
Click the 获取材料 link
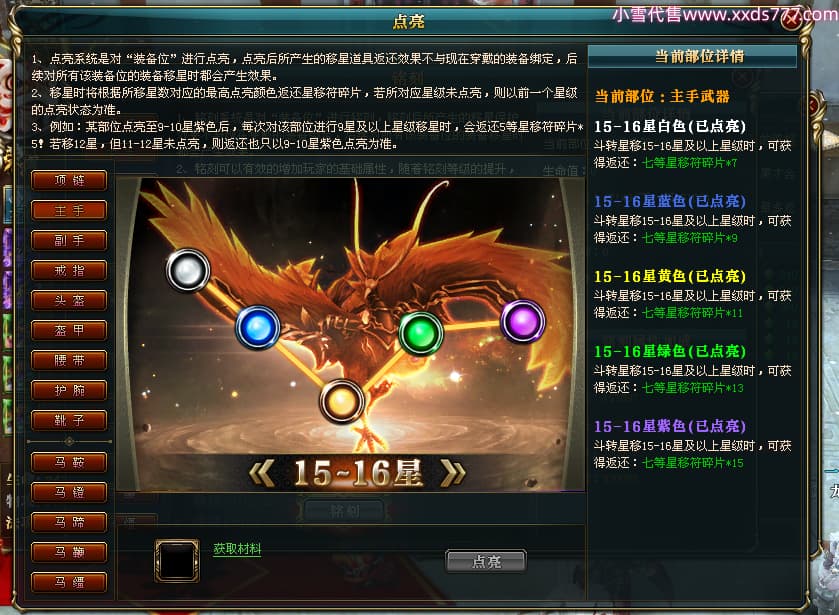pyautogui.click(x=237, y=549)
